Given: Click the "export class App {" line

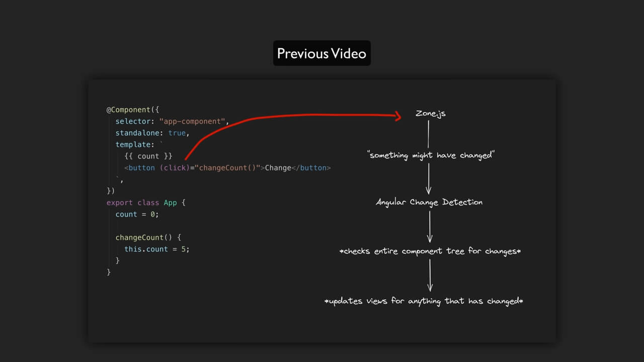Looking at the screenshot, I should (146, 203).
